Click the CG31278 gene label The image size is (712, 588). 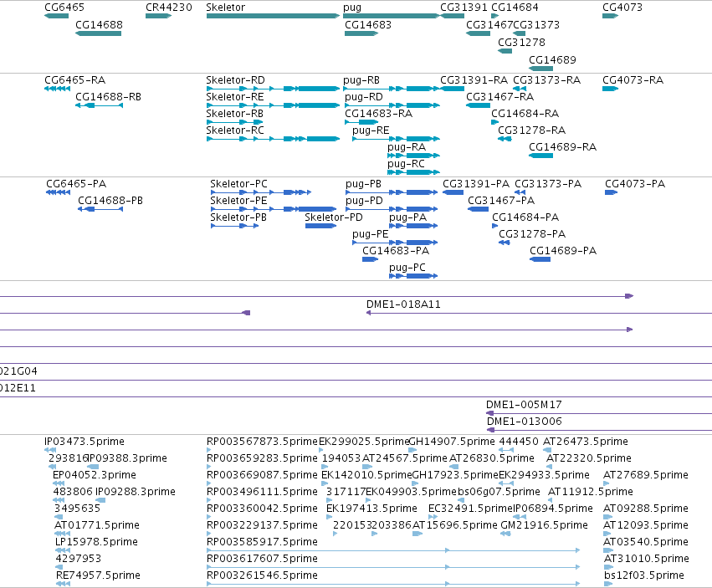(521, 42)
